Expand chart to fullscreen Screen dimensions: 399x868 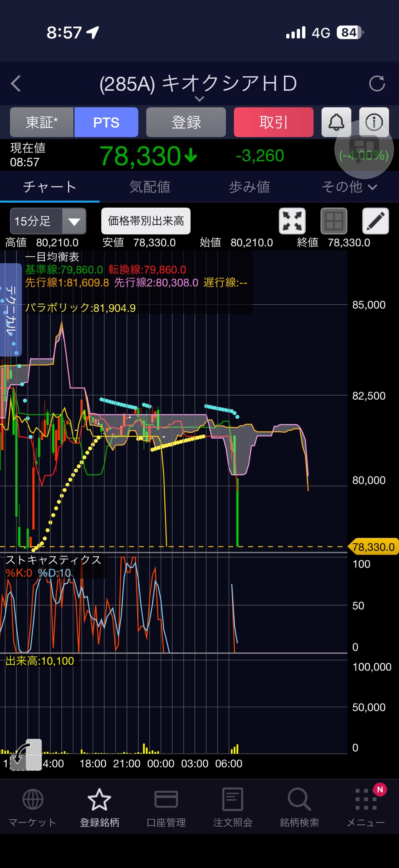coord(292,221)
